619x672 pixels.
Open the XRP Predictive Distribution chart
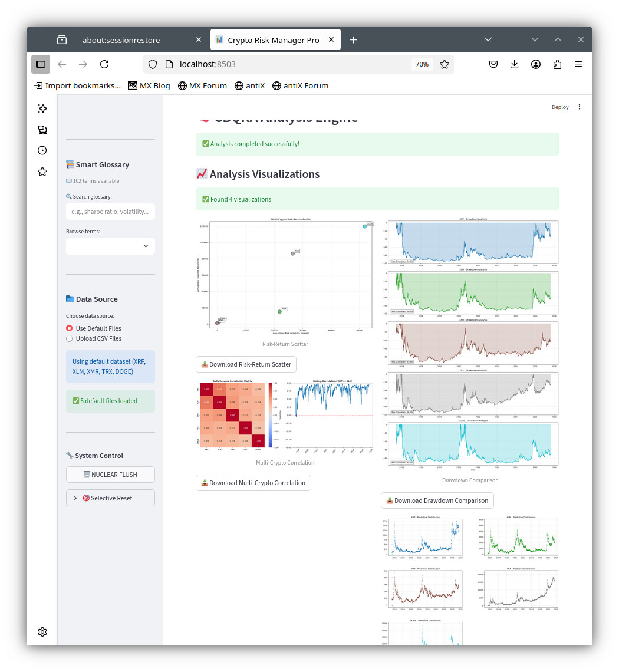tap(422, 538)
